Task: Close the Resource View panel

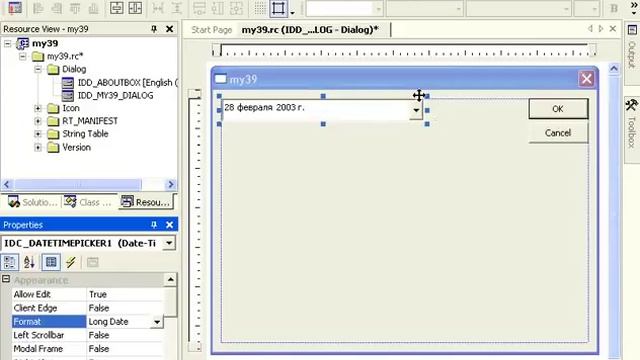Action: pyautogui.click(x=169, y=29)
